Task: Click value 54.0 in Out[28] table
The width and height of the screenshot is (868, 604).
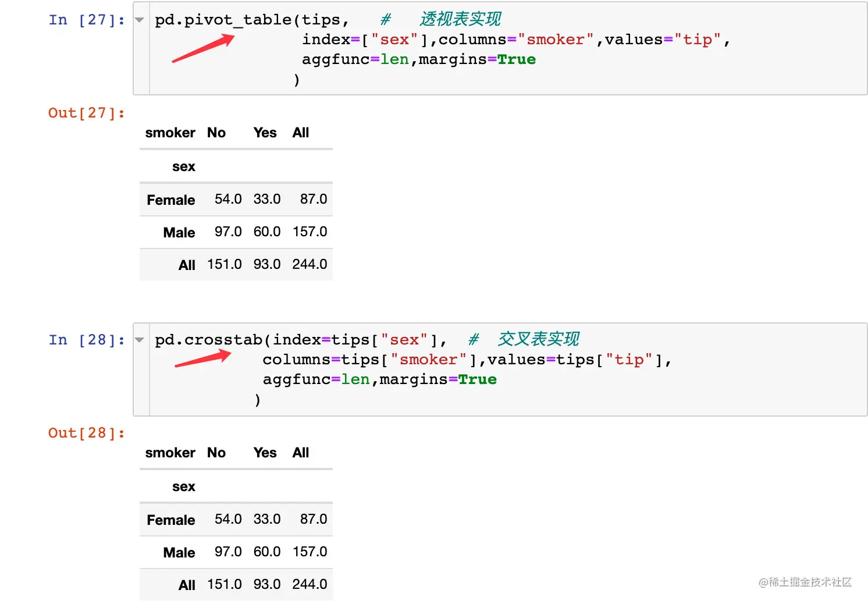Action: click(x=228, y=519)
